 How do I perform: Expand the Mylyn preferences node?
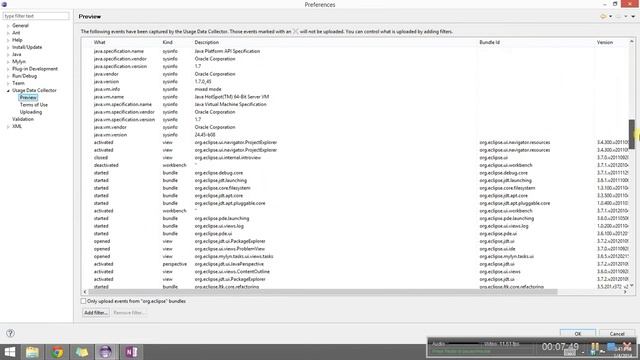[x=8, y=62]
